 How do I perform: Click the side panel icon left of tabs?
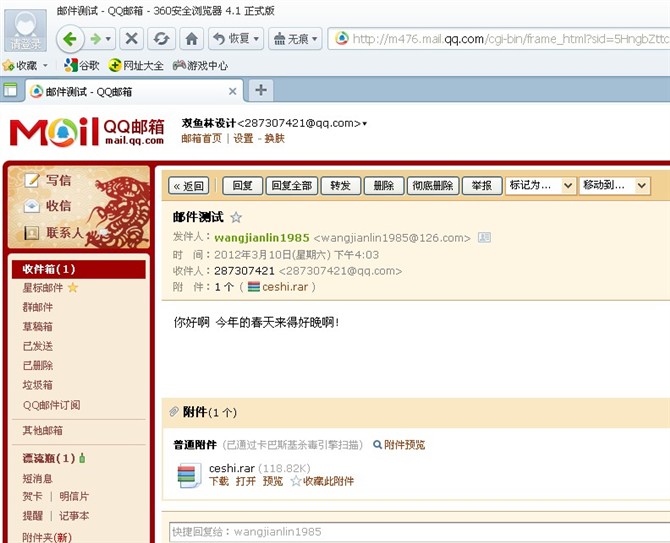tap(10, 90)
